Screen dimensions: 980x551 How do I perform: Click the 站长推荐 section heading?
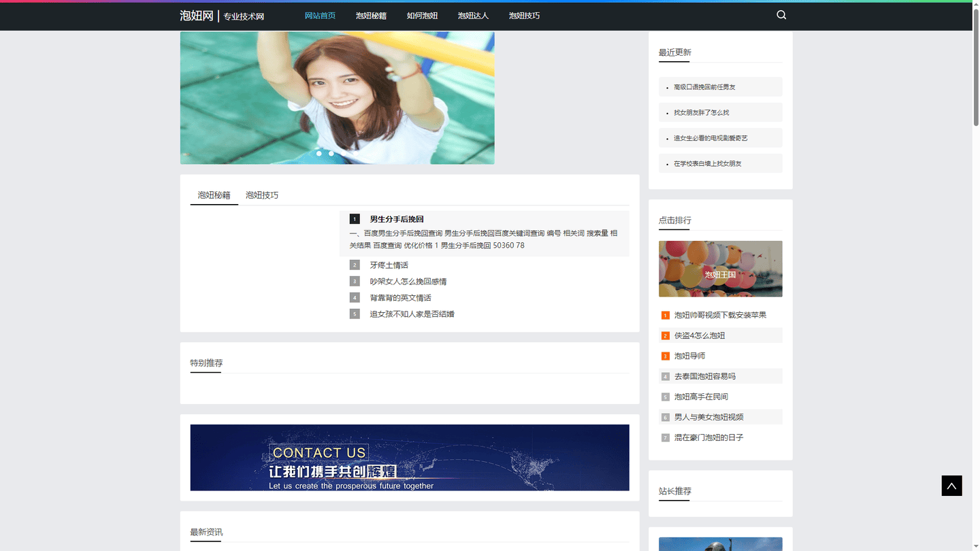click(674, 491)
